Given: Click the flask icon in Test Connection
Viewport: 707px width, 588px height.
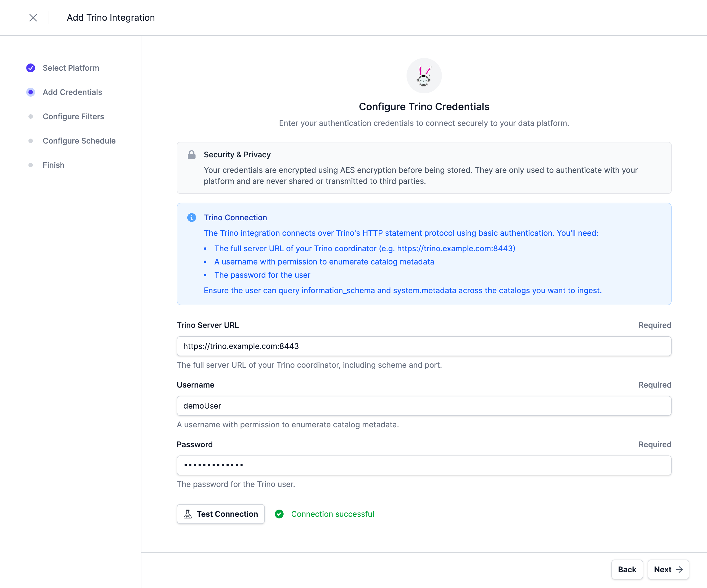Looking at the screenshot, I should [188, 514].
